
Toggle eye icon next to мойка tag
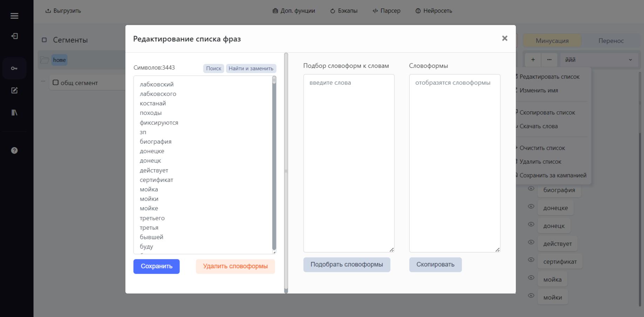(x=531, y=278)
